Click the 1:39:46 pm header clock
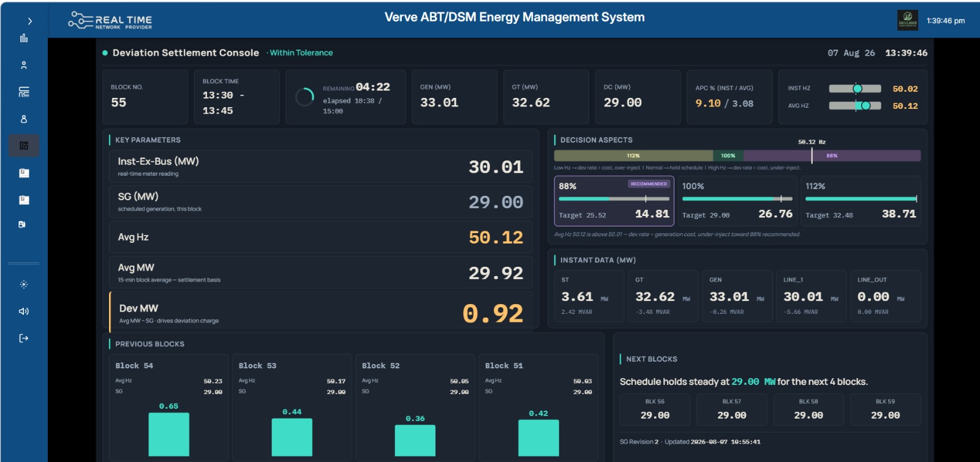Viewport: 980px width, 462px height. click(946, 21)
